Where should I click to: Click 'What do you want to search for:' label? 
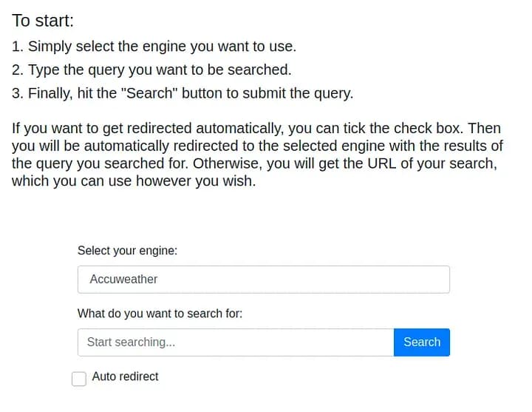pyautogui.click(x=160, y=313)
